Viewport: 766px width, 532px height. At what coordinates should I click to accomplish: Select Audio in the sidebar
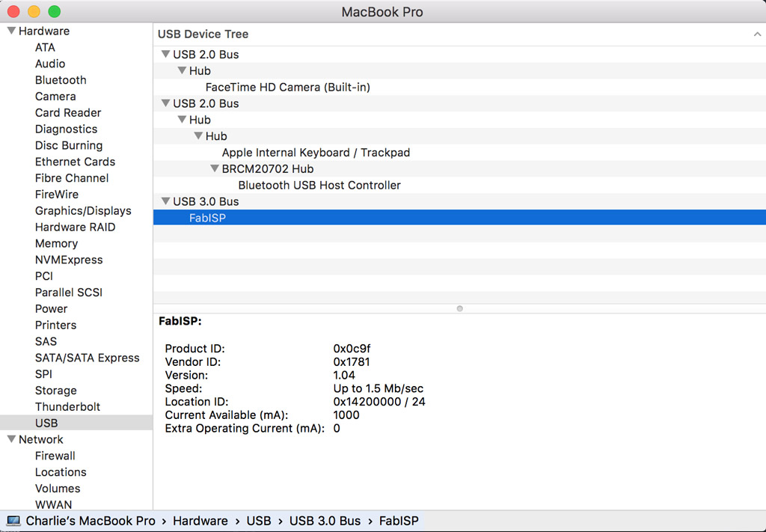pos(50,64)
